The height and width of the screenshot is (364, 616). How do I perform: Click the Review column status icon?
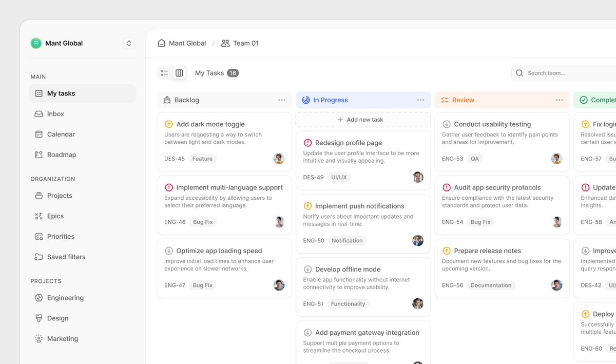coord(445,100)
